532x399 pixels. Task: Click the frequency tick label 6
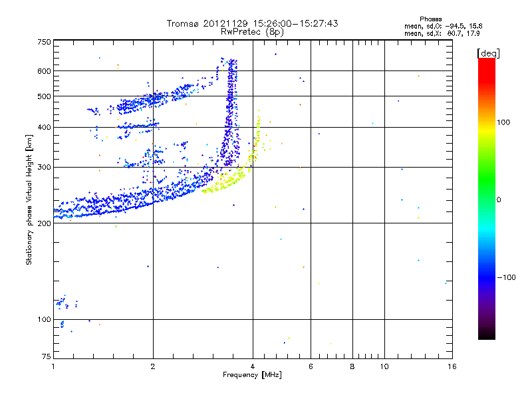tap(311, 366)
